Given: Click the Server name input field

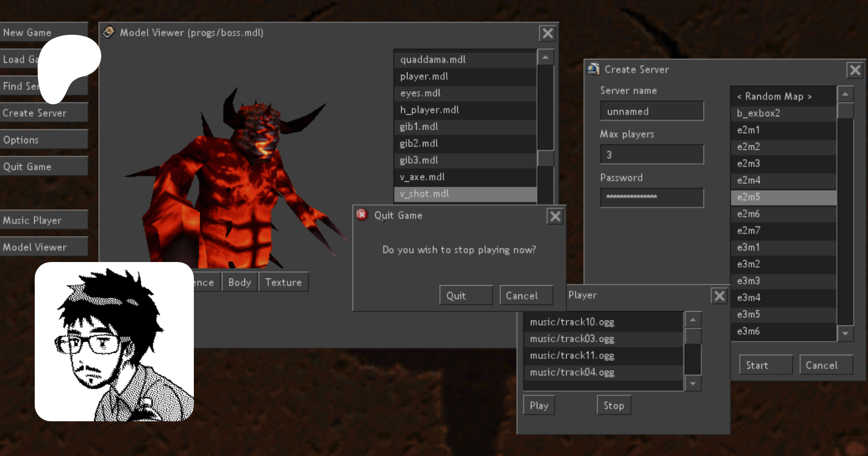Looking at the screenshot, I should (x=651, y=111).
